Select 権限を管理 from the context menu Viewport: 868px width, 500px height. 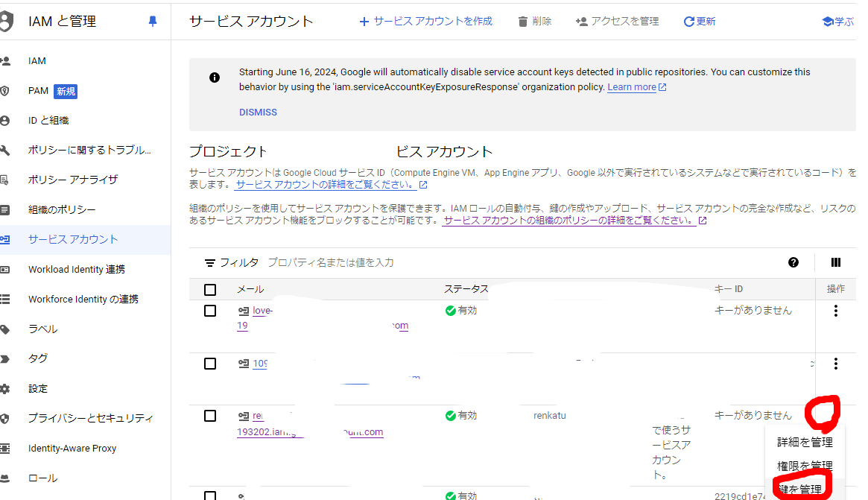pos(805,464)
